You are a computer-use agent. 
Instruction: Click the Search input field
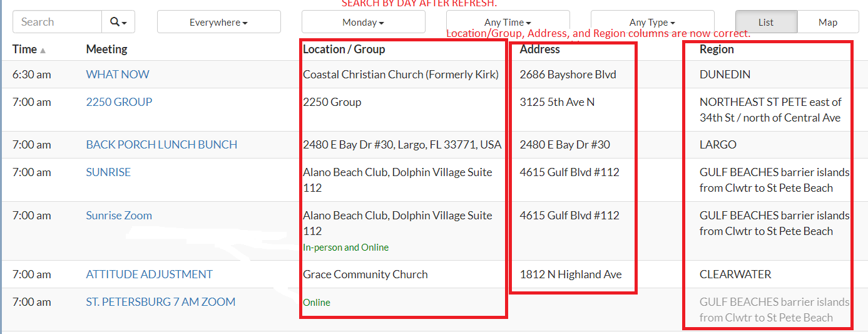coord(57,22)
